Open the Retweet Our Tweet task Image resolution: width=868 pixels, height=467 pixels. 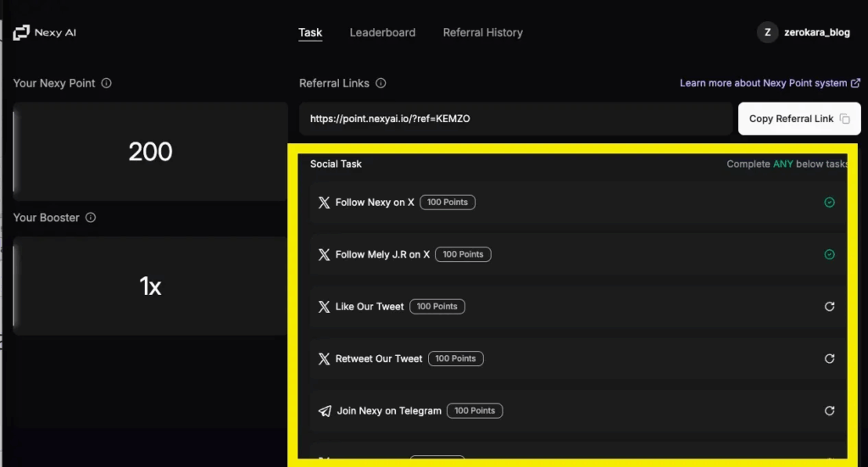pyautogui.click(x=578, y=359)
